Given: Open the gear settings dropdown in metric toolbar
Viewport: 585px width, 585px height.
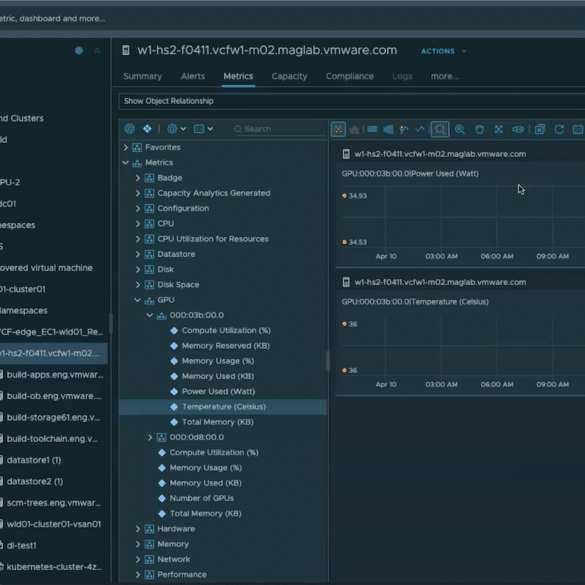Looking at the screenshot, I should tap(176, 129).
